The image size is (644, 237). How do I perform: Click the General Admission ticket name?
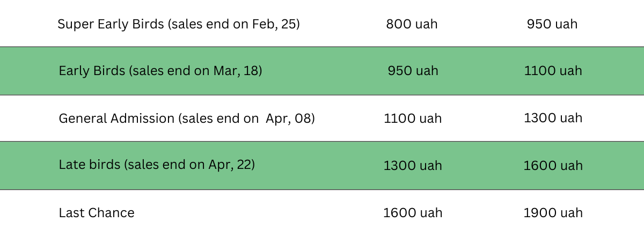coord(116,118)
